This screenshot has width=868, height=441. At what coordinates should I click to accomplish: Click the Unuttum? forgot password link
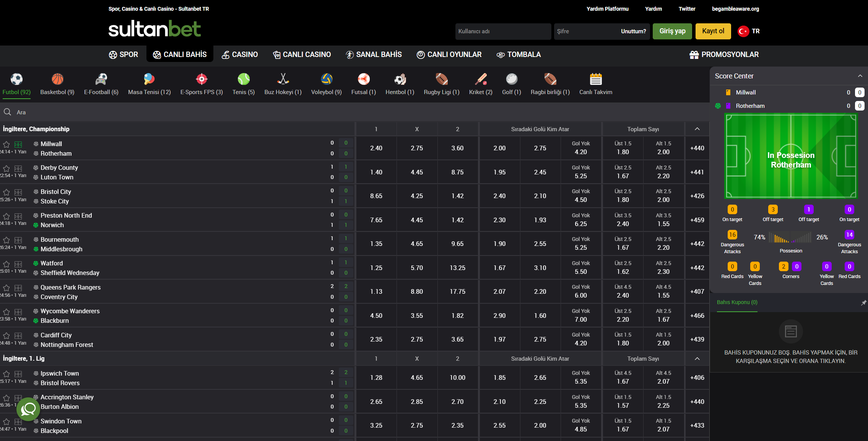tap(633, 31)
